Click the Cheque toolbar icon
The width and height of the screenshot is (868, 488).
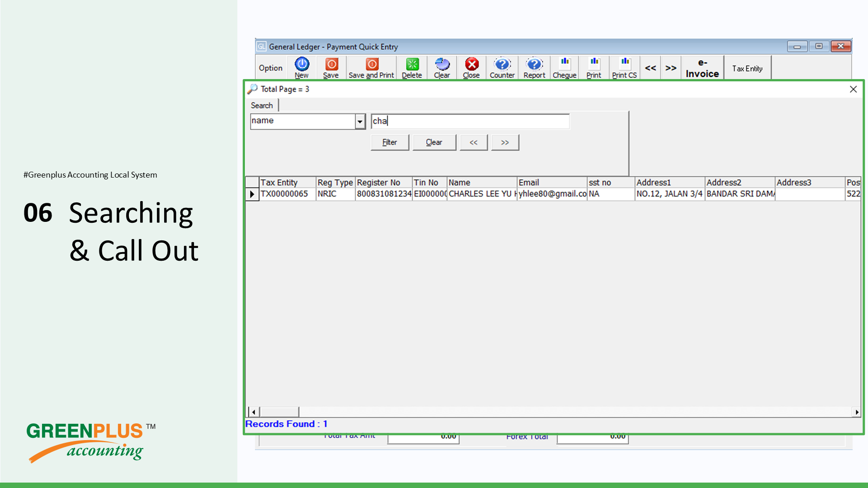(x=565, y=68)
